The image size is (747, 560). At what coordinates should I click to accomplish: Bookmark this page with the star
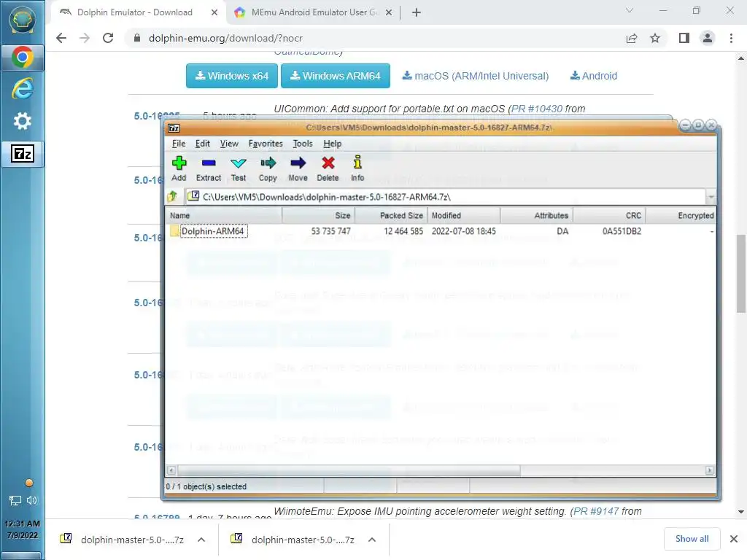coord(655,38)
